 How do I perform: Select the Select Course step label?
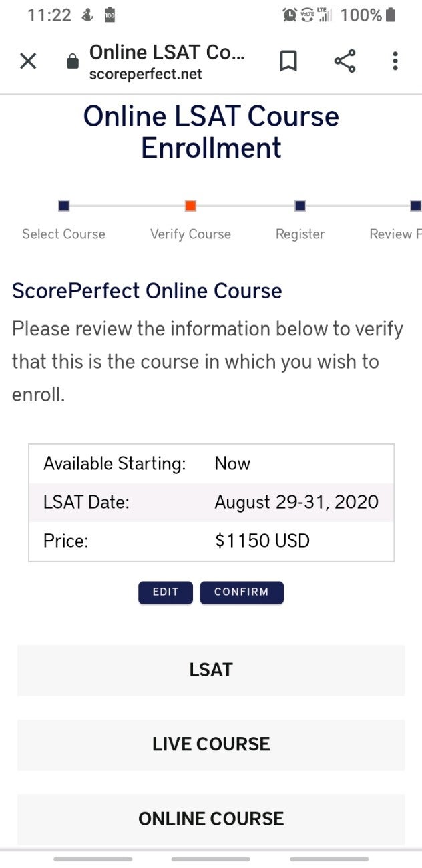click(64, 234)
